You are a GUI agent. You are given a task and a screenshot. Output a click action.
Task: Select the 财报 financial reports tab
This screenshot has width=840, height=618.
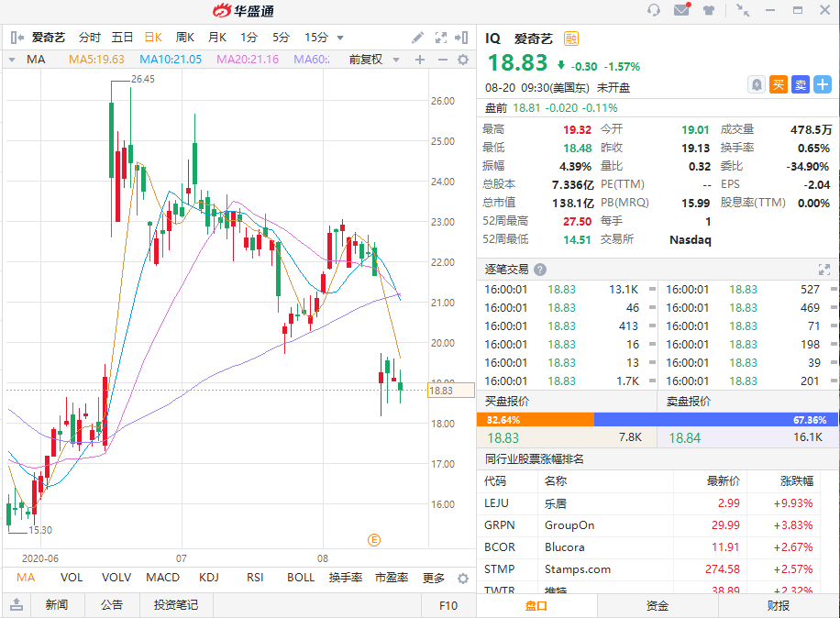coord(779,606)
